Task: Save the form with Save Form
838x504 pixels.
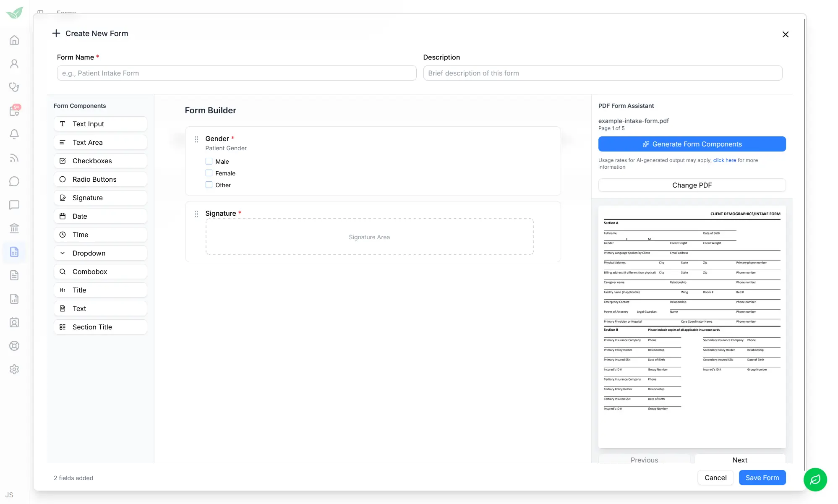Action: point(762,478)
